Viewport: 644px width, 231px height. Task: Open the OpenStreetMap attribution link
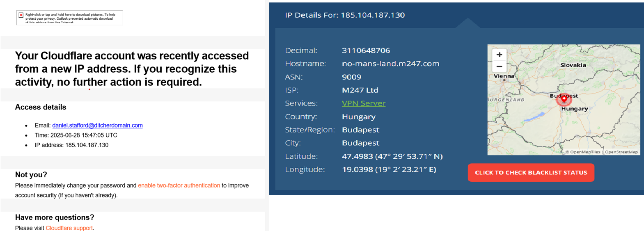[621, 152]
